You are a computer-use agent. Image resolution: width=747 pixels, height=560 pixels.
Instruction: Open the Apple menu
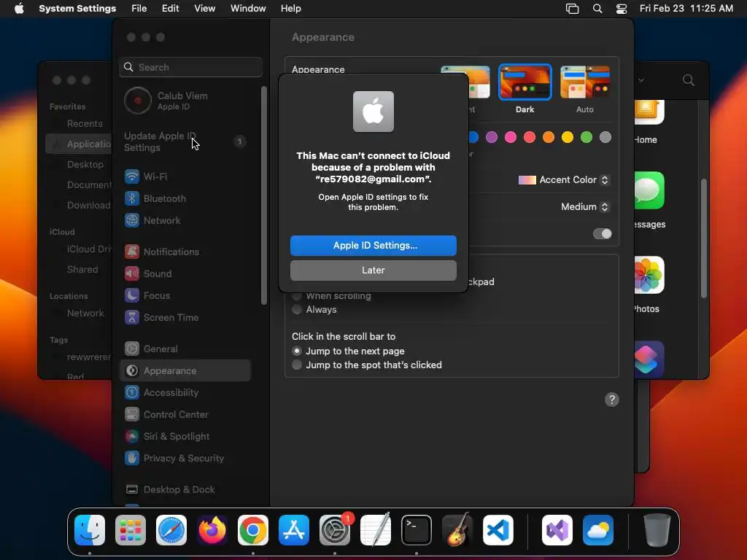coord(19,9)
